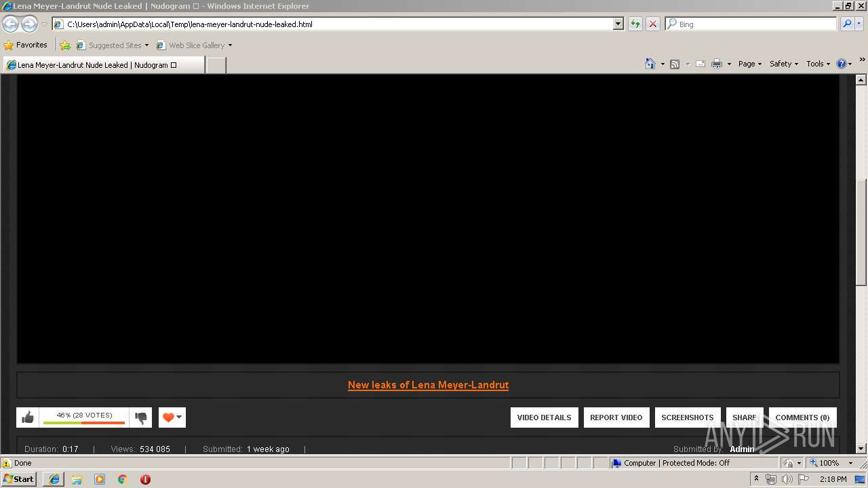The height and width of the screenshot is (488, 868).
Task: Open the search provider dropdown arrow
Action: click(859, 24)
